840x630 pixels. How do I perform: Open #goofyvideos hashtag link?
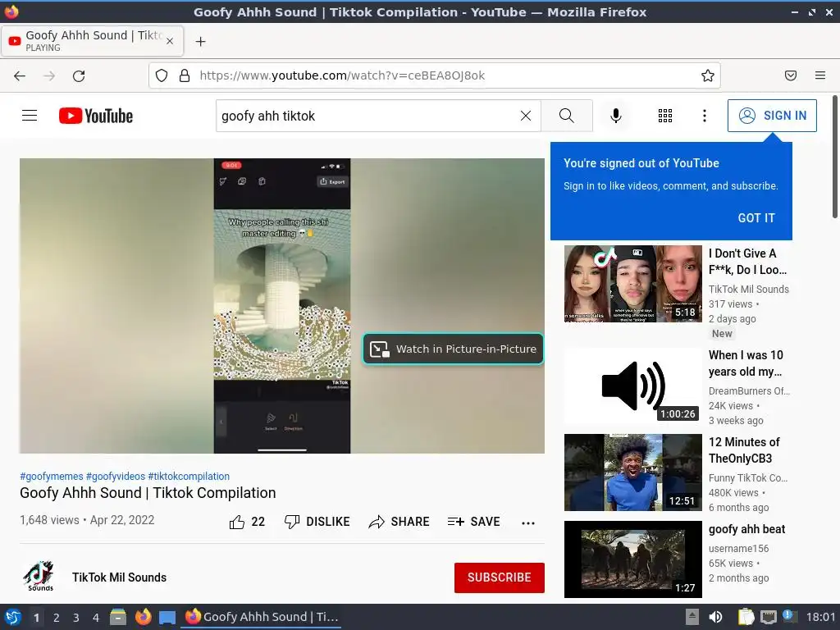(x=115, y=477)
